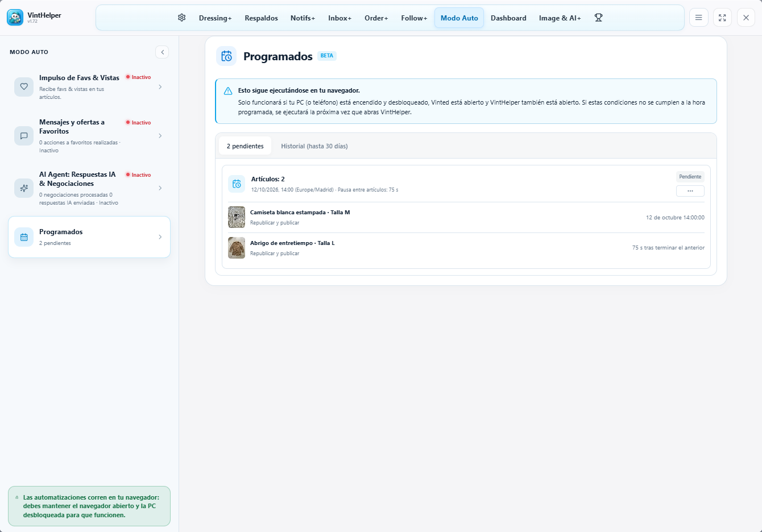This screenshot has width=762, height=532.
Task: Click the chat bubble icon for Mensajes y ofertas
Action: (x=24, y=136)
